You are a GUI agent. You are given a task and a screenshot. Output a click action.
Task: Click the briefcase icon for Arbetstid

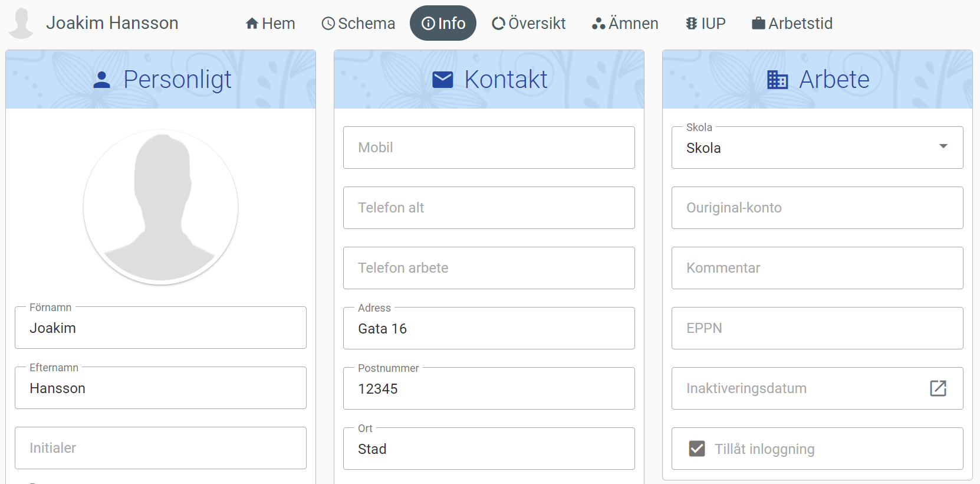tap(759, 24)
